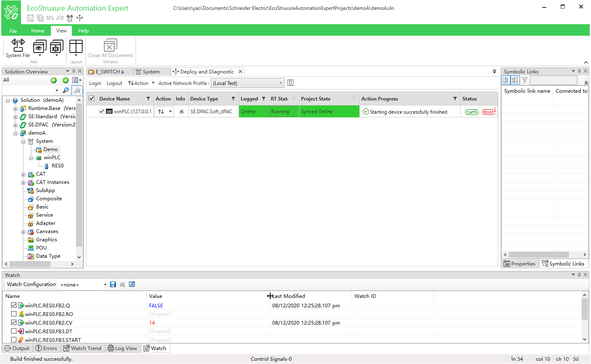
Task: Switch to the System document tab
Action: click(x=152, y=71)
